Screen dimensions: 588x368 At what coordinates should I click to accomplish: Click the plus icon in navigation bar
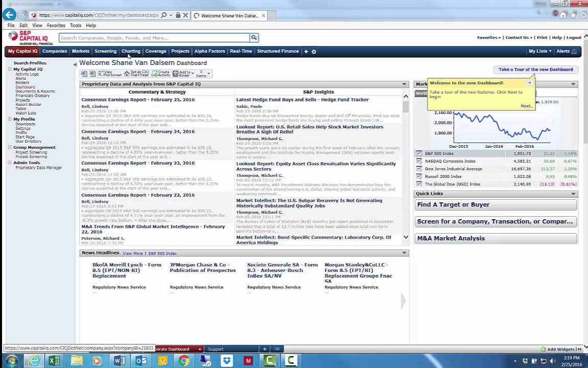coord(306,52)
